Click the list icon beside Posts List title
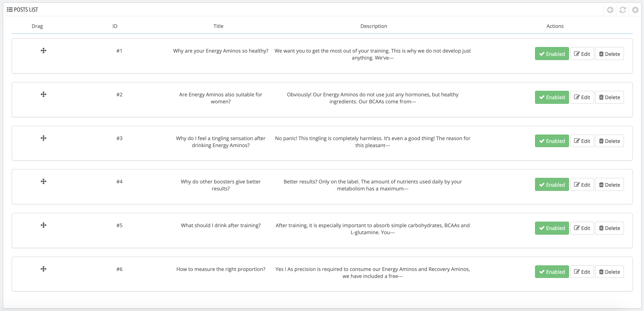 pos(10,10)
